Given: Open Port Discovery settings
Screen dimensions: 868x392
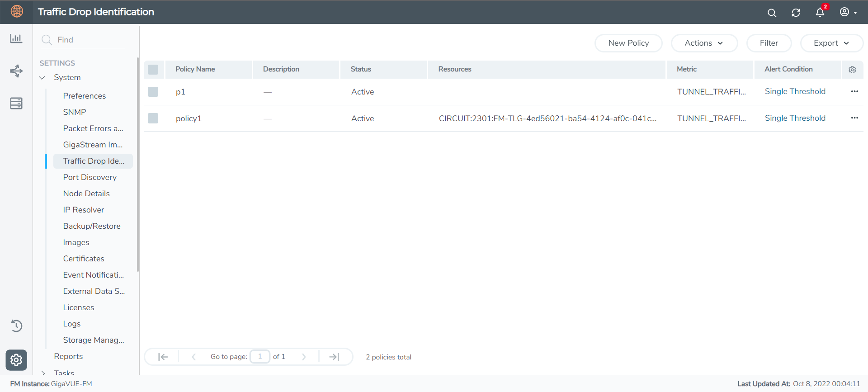Looking at the screenshot, I should (90, 177).
